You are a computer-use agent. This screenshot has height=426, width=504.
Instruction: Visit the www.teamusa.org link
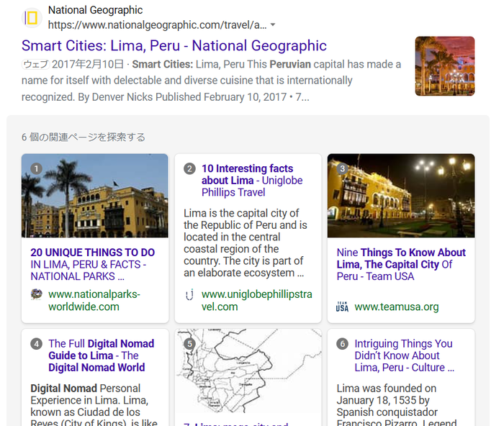tap(397, 307)
